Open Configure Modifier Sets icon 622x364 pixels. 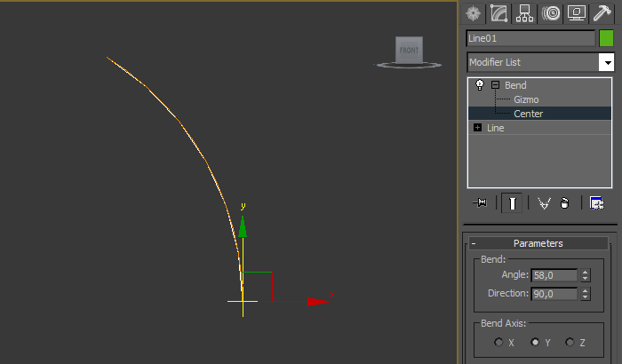[x=597, y=203]
